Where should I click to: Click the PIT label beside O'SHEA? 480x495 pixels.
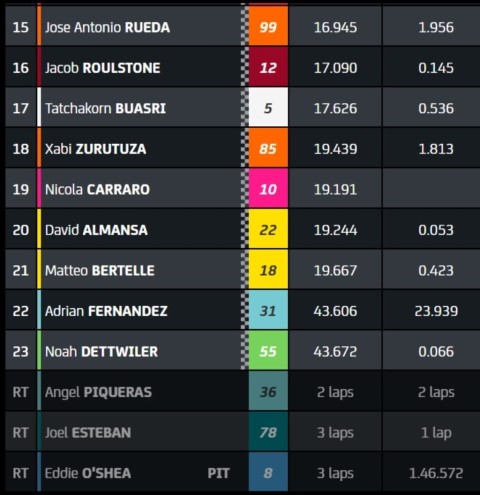click(x=219, y=473)
